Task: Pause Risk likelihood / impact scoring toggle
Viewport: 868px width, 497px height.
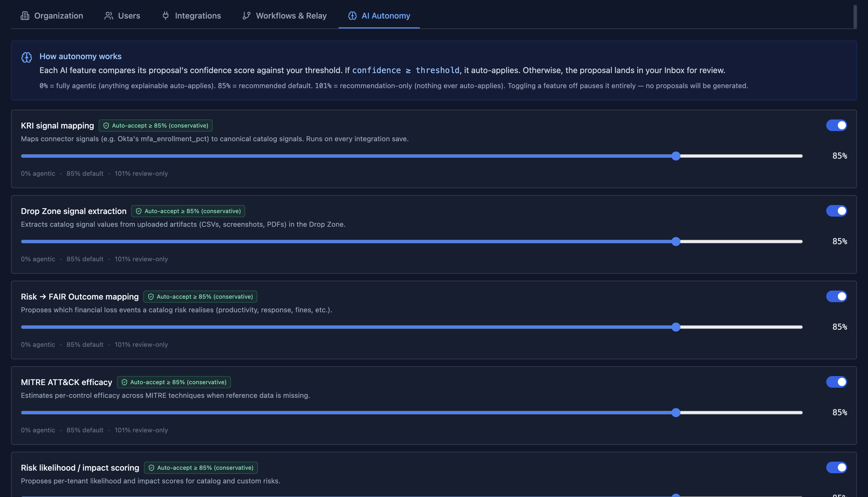Action: pyautogui.click(x=837, y=467)
